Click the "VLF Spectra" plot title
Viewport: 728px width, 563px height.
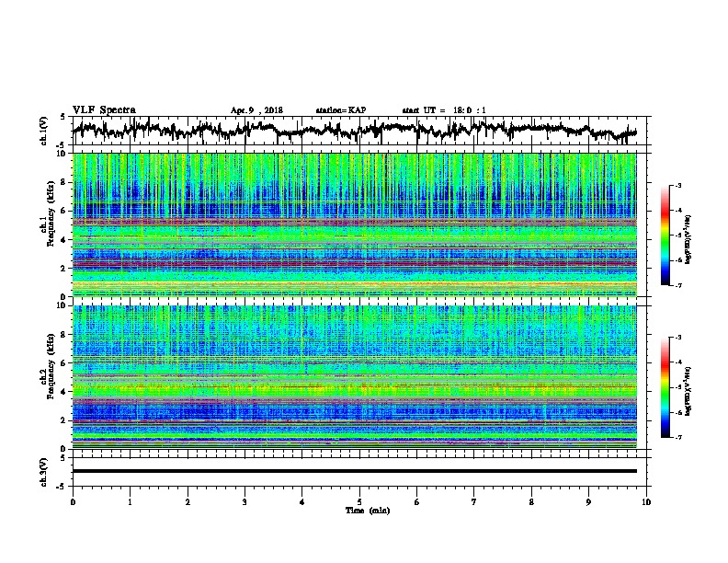[104, 110]
